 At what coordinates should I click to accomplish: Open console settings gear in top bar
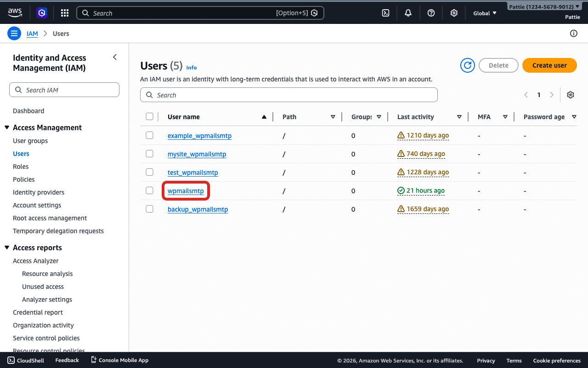pos(454,13)
